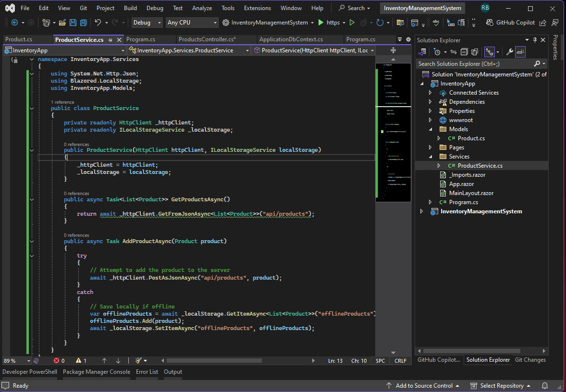Click the Navigate Backward arrow icon
Viewport: 566px width, 392px height.
(15, 23)
